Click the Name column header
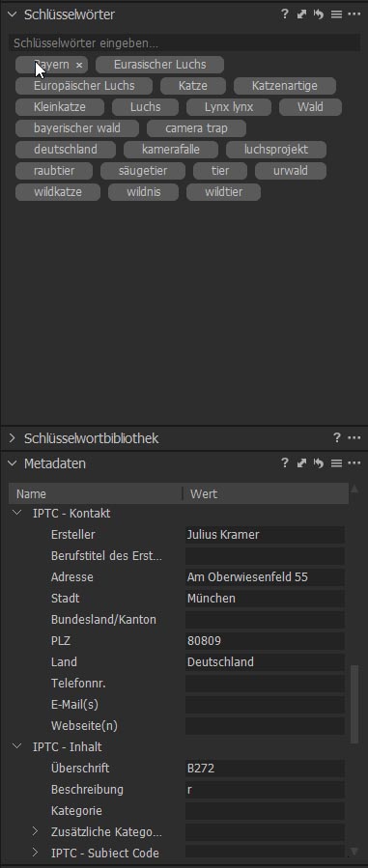 (x=96, y=493)
